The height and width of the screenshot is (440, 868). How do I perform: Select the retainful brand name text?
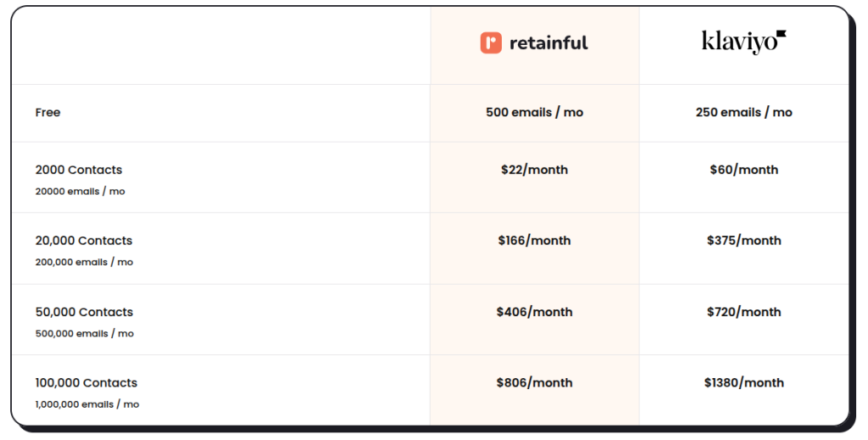coord(548,43)
